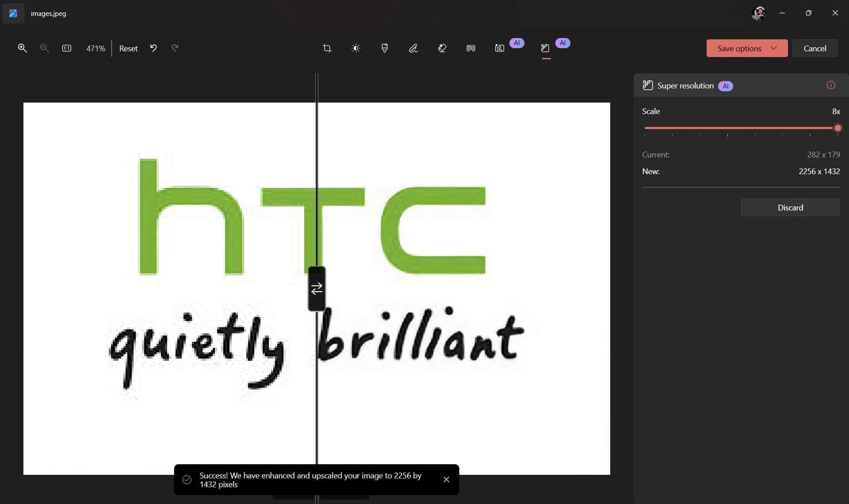Discard the super resolution result

pos(790,207)
